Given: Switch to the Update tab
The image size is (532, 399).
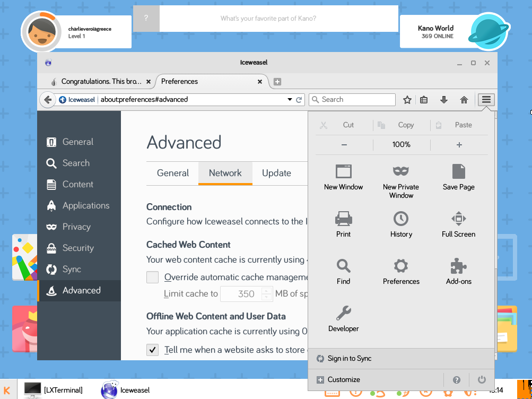Looking at the screenshot, I should coord(276,173).
